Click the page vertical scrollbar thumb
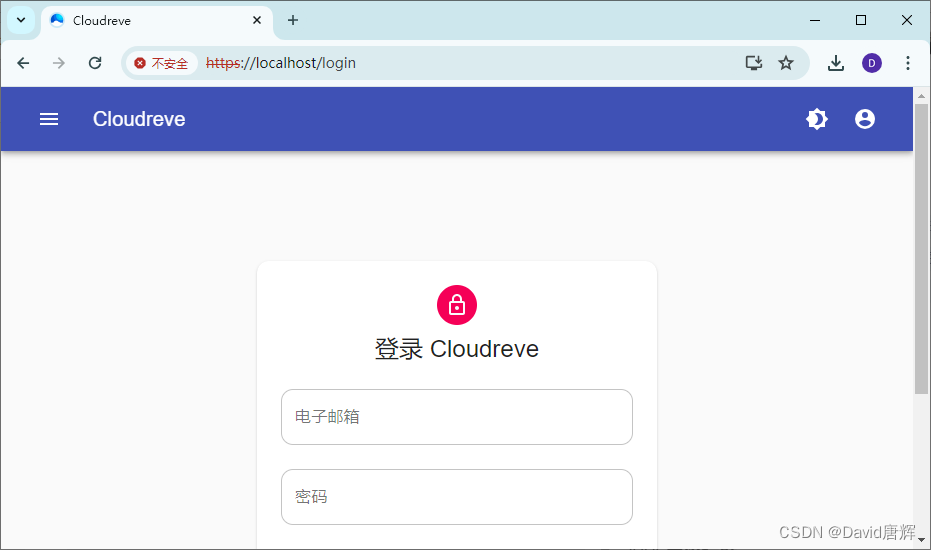The width and height of the screenshot is (931, 550). point(921,249)
